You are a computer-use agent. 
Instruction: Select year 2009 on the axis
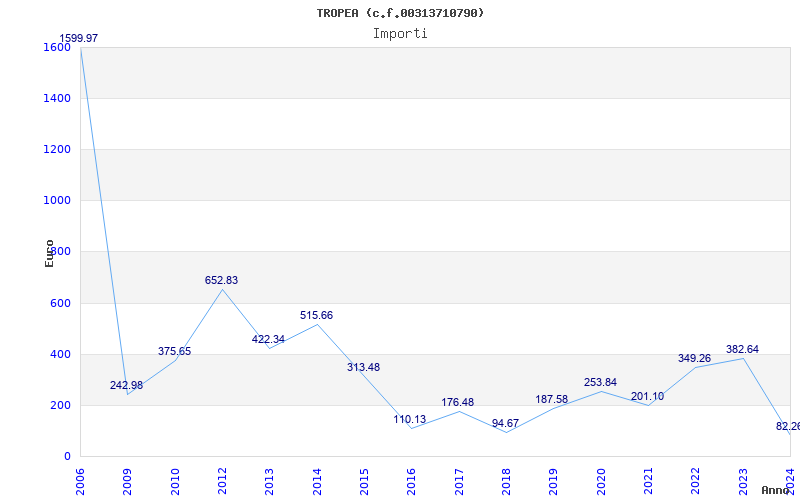coord(128,479)
